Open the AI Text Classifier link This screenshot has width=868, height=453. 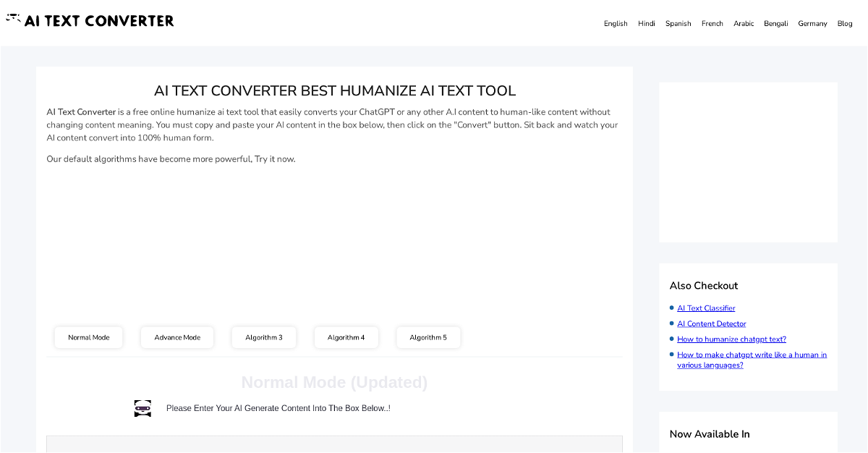[x=706, y=308]
